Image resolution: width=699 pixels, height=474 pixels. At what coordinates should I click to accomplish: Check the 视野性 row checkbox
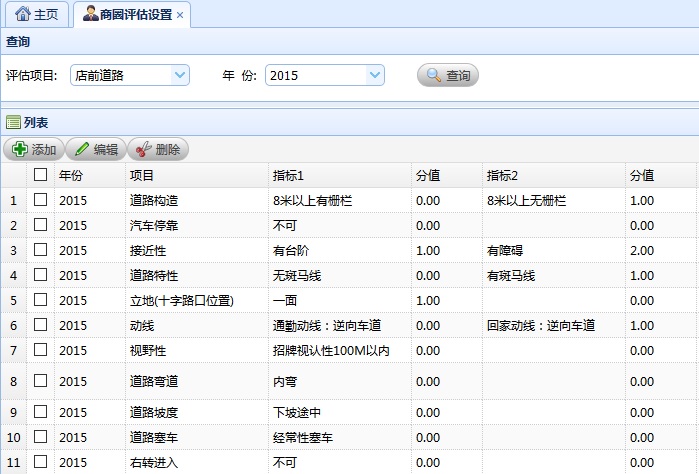tap(41, 349)
